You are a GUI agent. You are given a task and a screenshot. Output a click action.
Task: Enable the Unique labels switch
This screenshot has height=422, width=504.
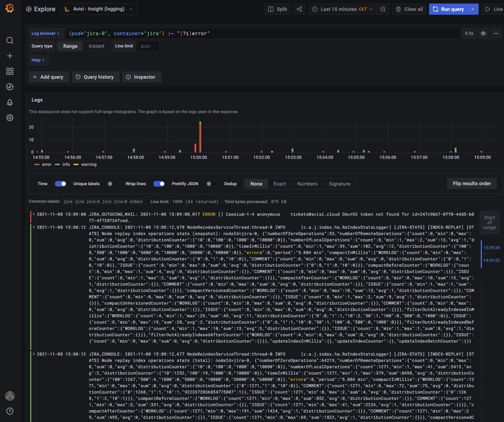click(x=113, y=184)
